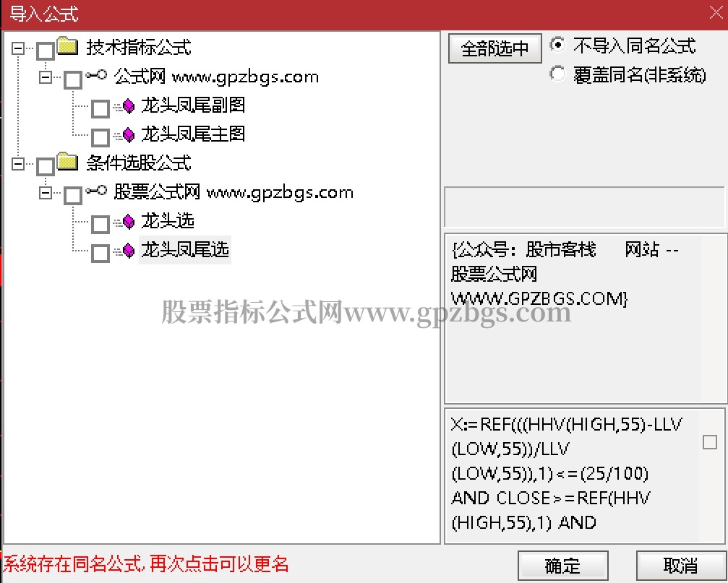Click the empty field above the description box
Viewport: 728px width, 583px height.
click(585, 207)
